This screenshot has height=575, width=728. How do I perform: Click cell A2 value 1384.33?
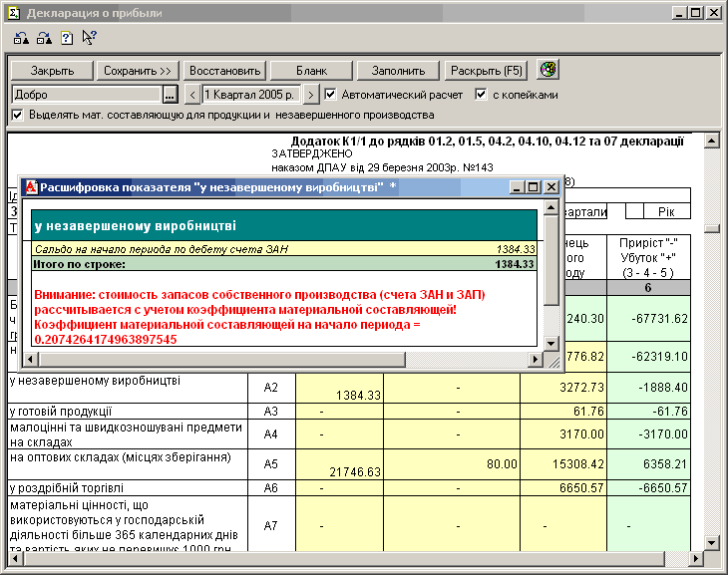point(339,388)
